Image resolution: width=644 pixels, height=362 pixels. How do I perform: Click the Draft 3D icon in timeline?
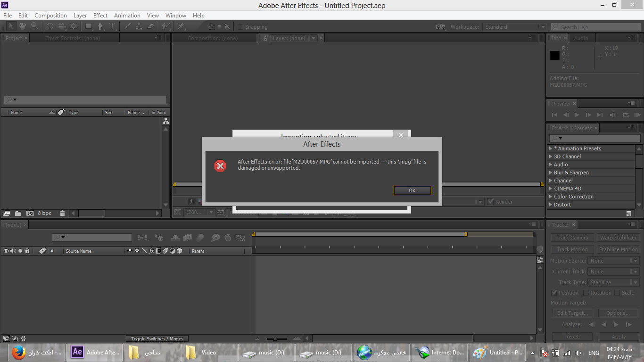(x=159, y=238)
